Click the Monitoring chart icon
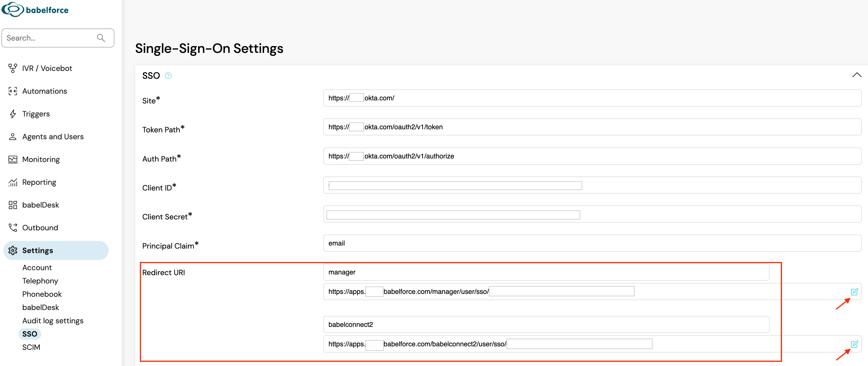Viewport: 868px width, 366px height. click(13, 159)
